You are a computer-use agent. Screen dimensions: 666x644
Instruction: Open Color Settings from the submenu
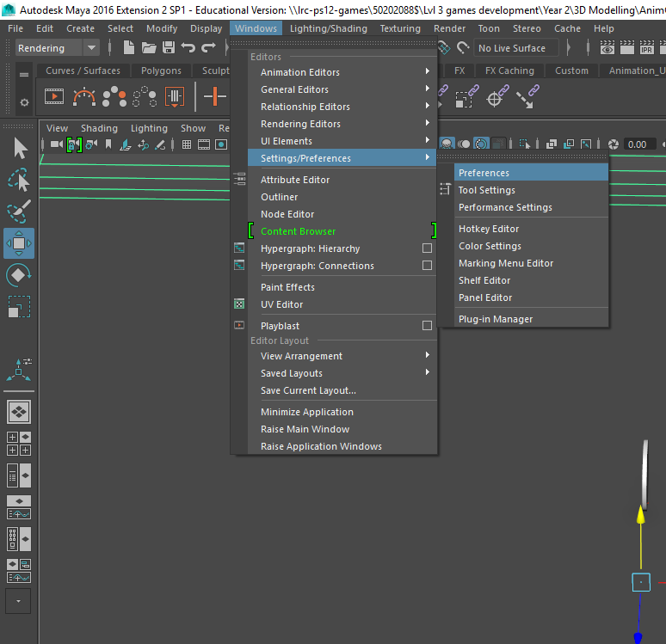531,246
